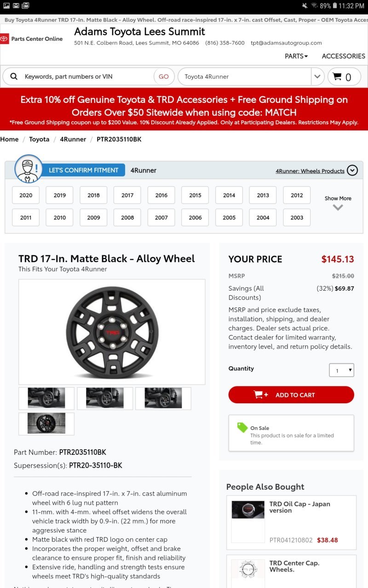The image size is (368, 588).
Task: Expand the 4Runner Wheels Products circle chevron
Action: [x=352, y=170]
